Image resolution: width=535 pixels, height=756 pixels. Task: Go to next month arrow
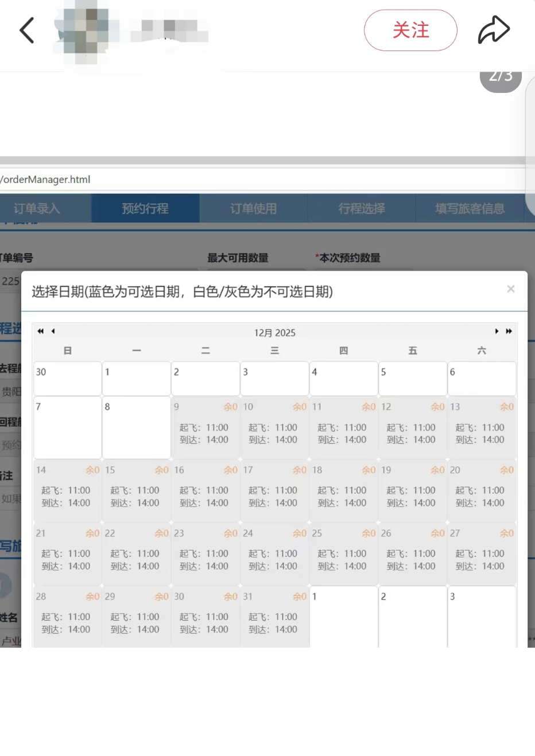pyautogui.click(x=497, y=332)
